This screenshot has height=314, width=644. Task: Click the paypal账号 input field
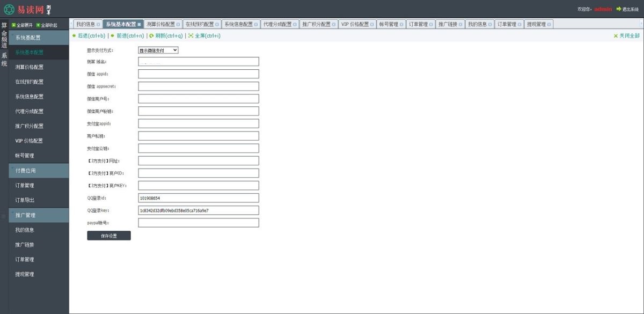click(199, 223)
